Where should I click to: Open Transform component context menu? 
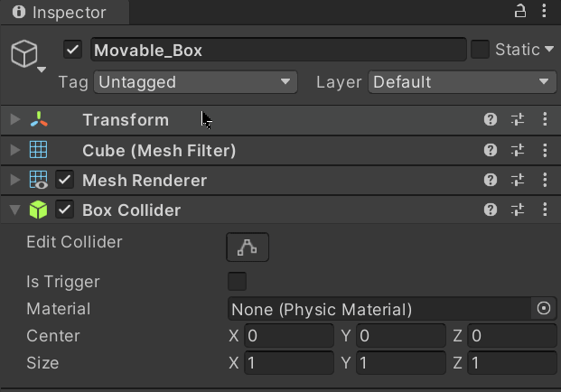tap(545, 119)
